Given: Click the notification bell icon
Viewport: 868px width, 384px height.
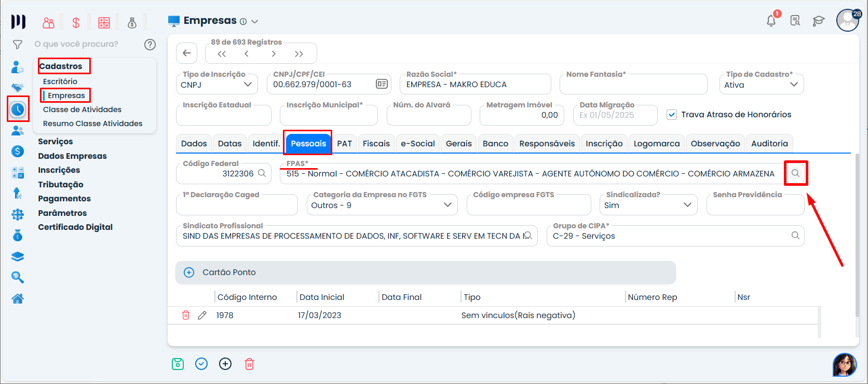Looking at the screenshot, I should pos(771,21).
